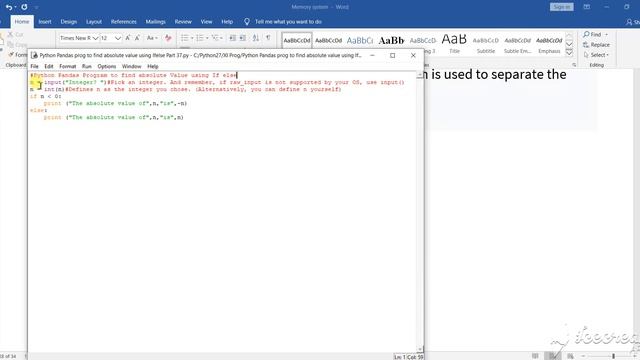This screenshot has height=360, width=640.
Task: Open the Quick Access Toolbar customize dropdown
Action: pos(36,7)
